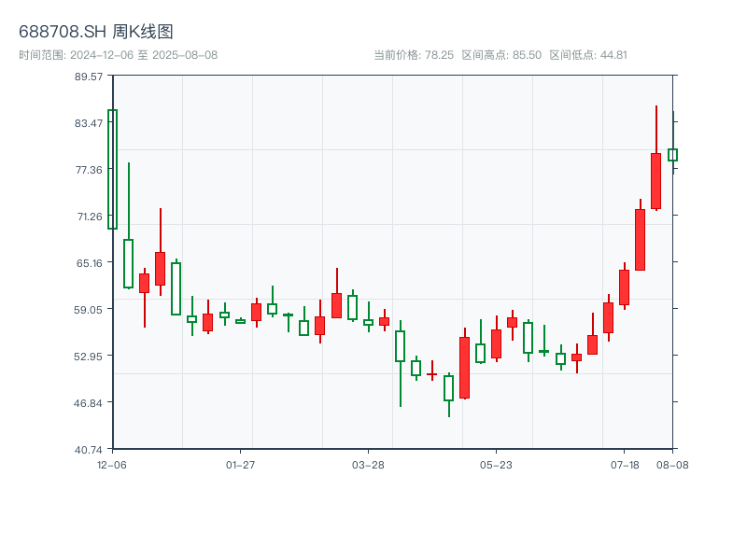Click the 03-28 date axis label

[x=368, y=465]
